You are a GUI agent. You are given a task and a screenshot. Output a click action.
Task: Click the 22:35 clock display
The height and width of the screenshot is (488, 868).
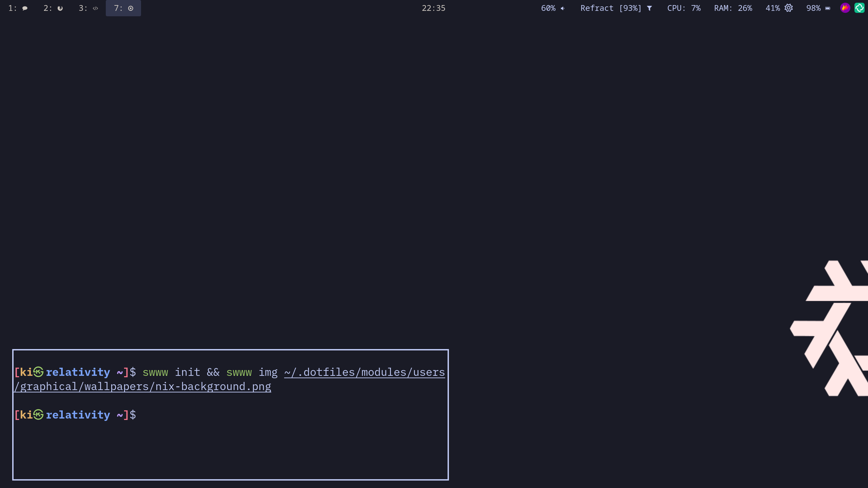click(x=433, y=8)
